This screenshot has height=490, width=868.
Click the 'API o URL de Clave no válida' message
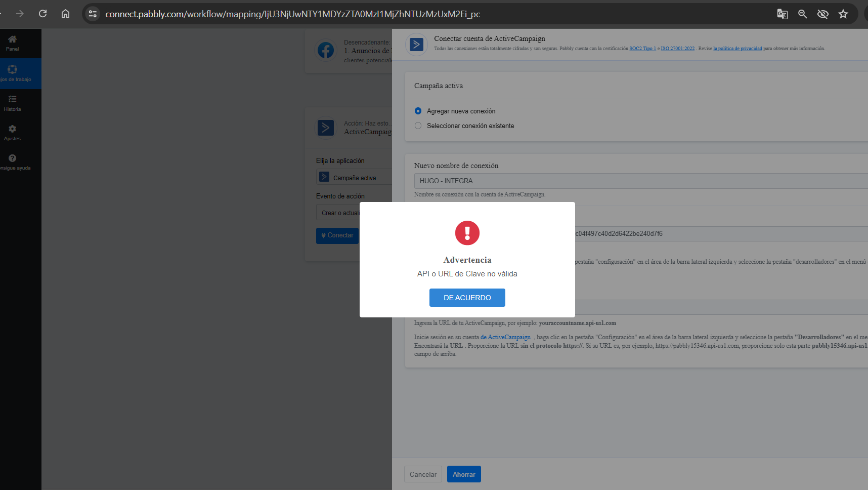point(467,274)
